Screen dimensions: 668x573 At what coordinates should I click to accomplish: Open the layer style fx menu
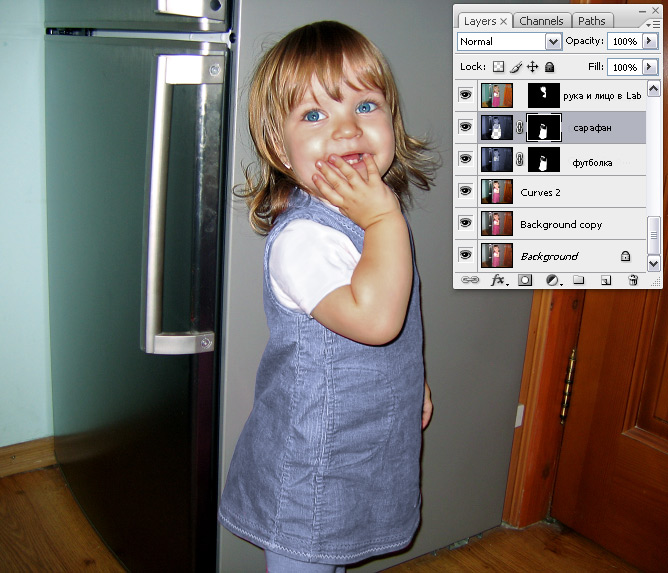click(498, 280)
